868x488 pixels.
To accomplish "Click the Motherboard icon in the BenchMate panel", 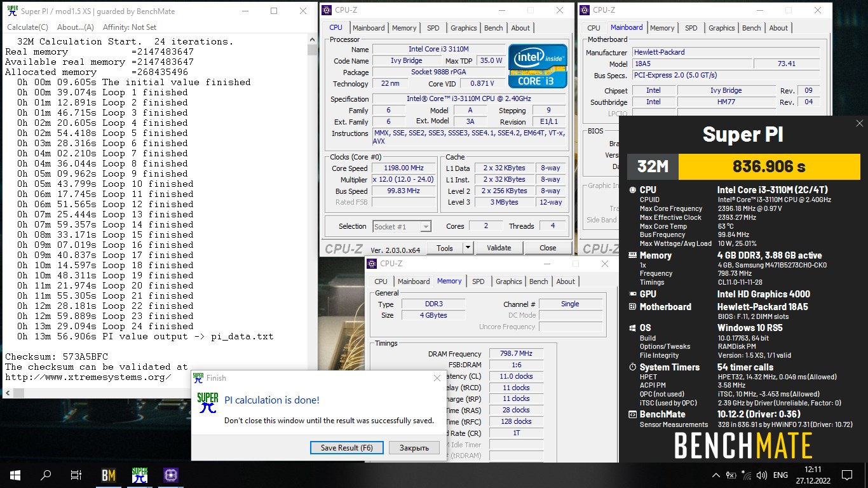I will (x=632, y=307).
